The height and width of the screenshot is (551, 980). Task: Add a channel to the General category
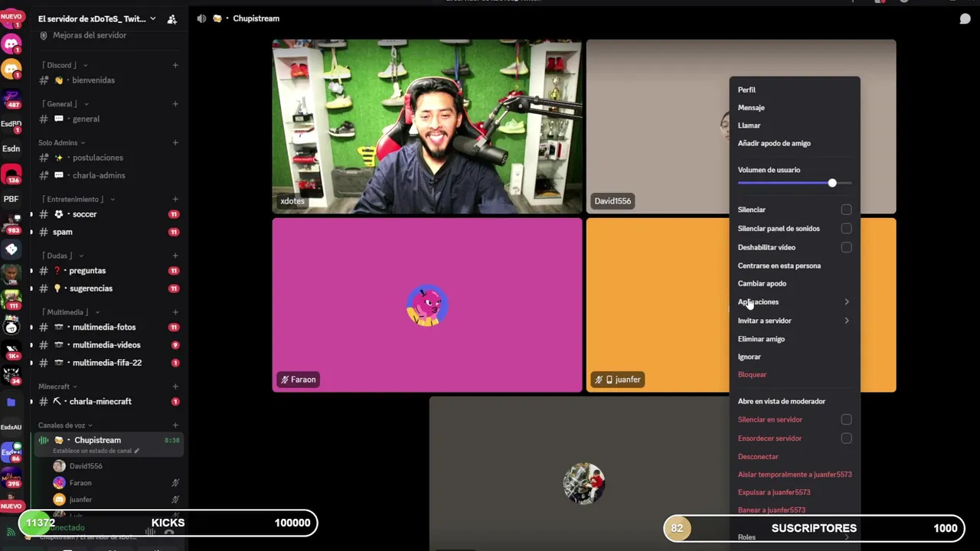point(175,104)
